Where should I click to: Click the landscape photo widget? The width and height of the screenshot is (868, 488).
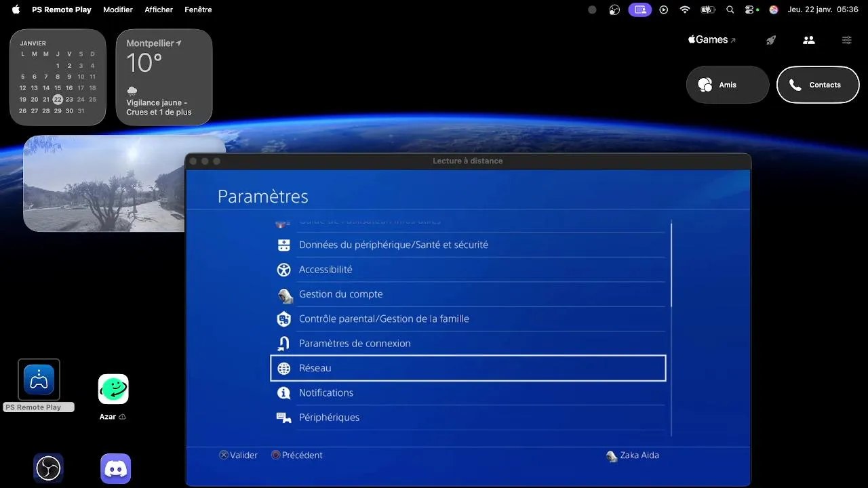pos(104,183)
